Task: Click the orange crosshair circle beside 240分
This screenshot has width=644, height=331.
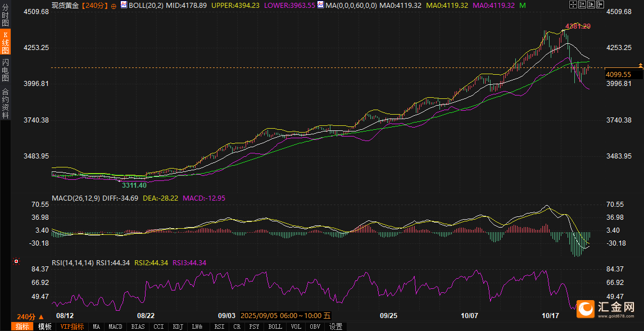Action: coord(114,6)
